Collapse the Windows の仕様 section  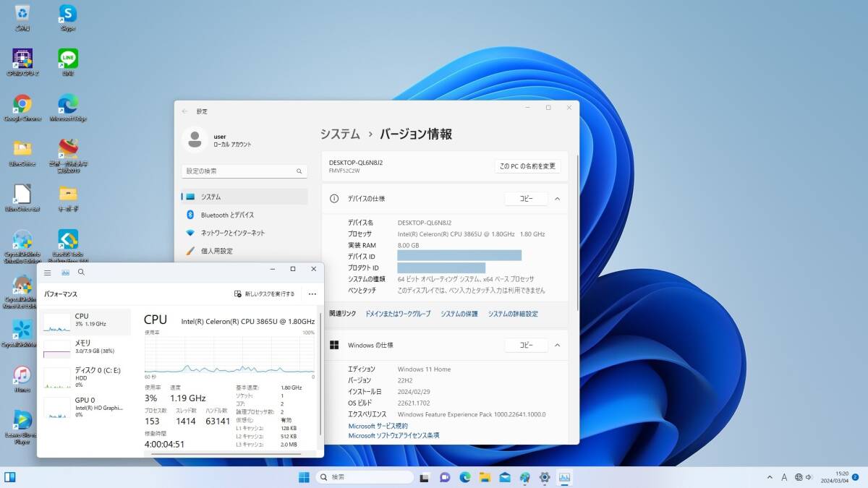[x=557, y=345]
